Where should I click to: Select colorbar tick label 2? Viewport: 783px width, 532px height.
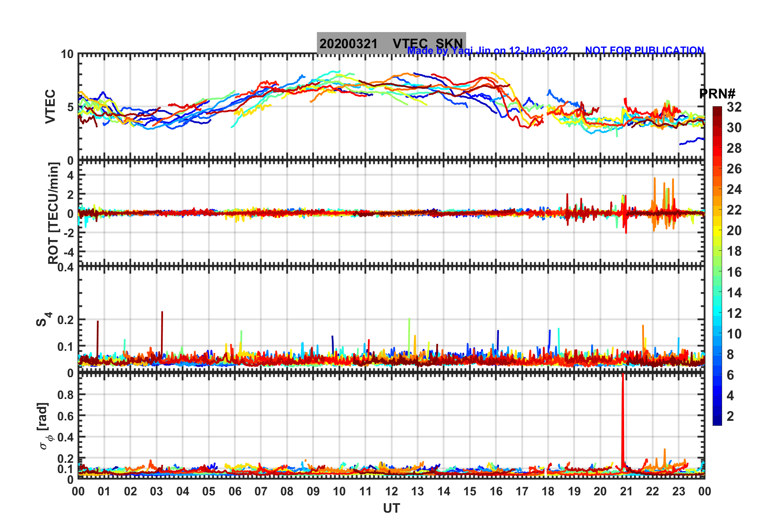[730, 416]
